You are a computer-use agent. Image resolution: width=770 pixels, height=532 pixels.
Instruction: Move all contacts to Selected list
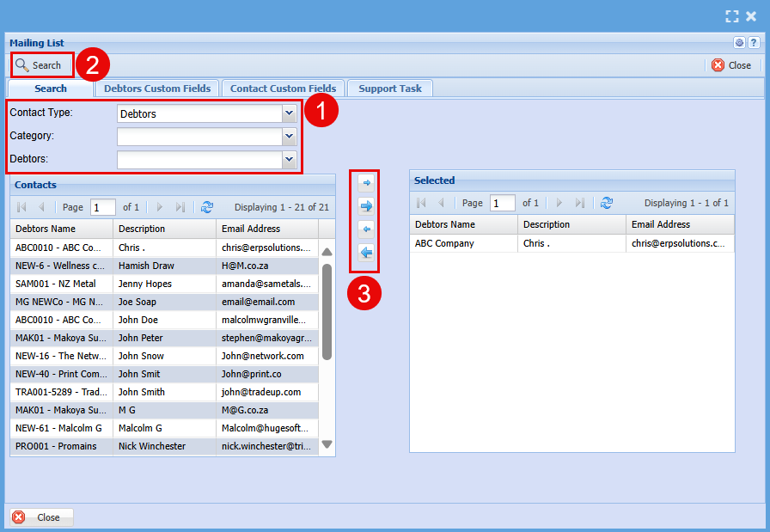click(366, 206)
